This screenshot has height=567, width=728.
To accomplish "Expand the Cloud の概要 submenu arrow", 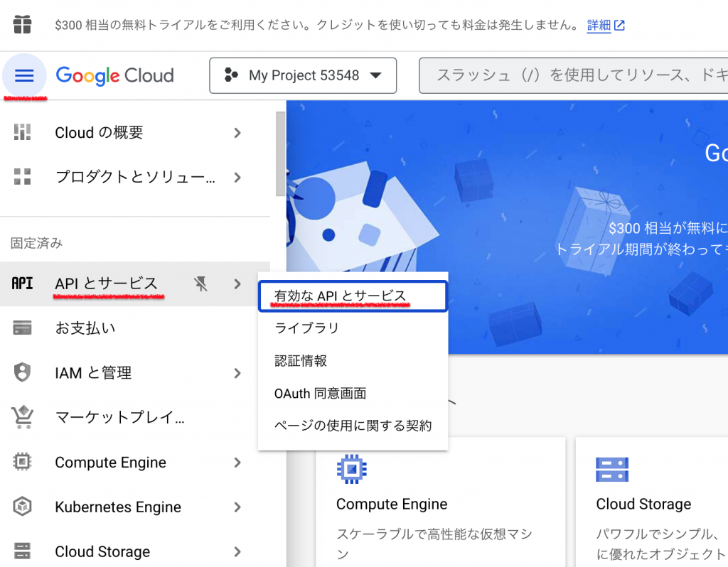I will 237,133.
